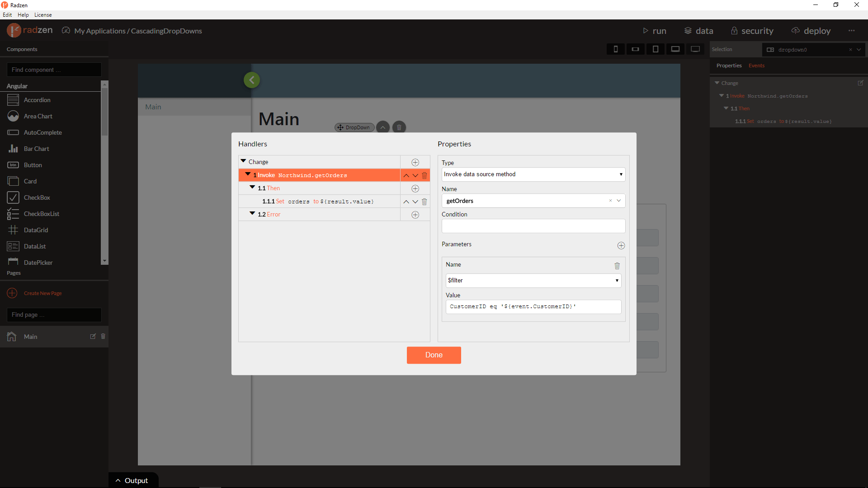Click the desktop viewport icon
The width and height of the screenshot is (868, 488).
point(695,49)
